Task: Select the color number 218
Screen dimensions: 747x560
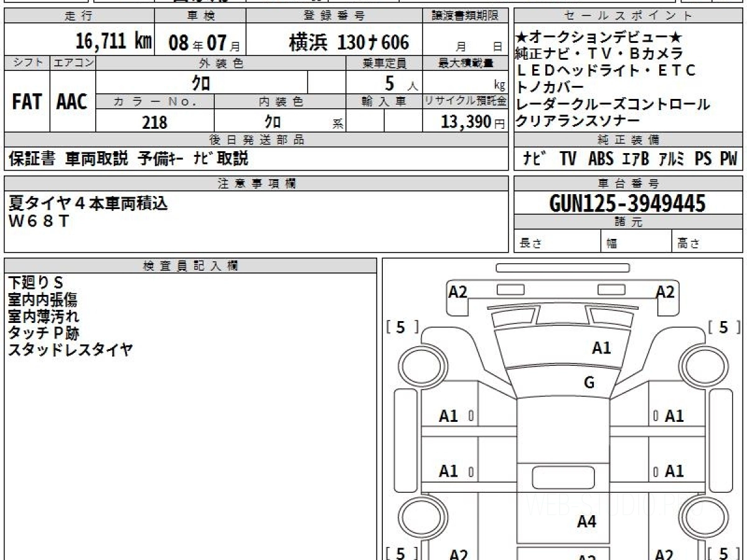Action: 154,122
